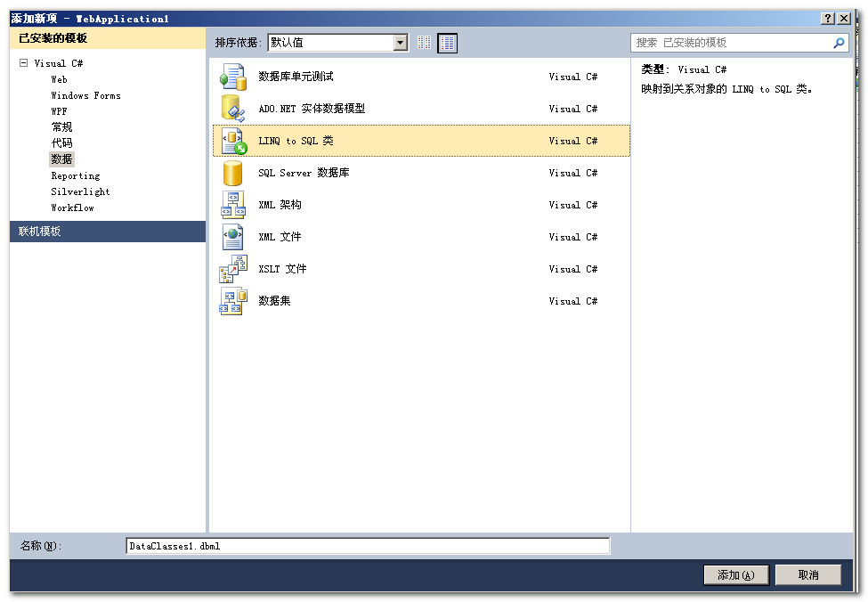Select the XSLT 文件 template icon
Image resolution: width=868 pixels, height=602 pixels.
coord(232,268)
